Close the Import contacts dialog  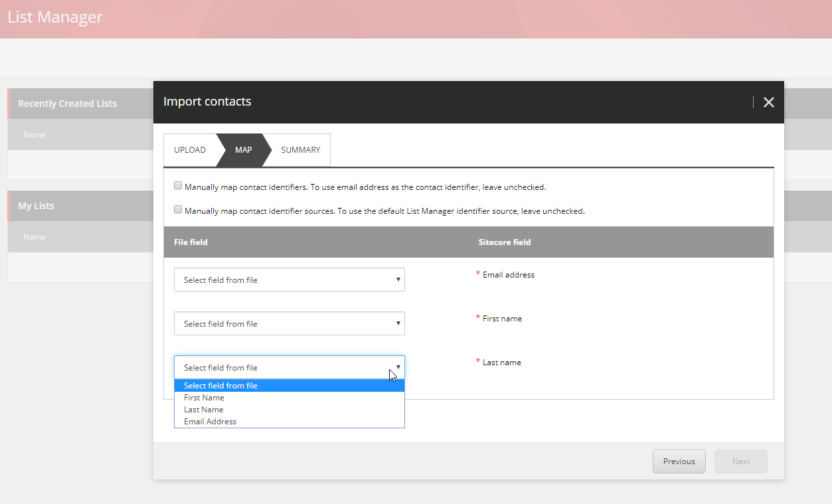click(x=768, y=102)
